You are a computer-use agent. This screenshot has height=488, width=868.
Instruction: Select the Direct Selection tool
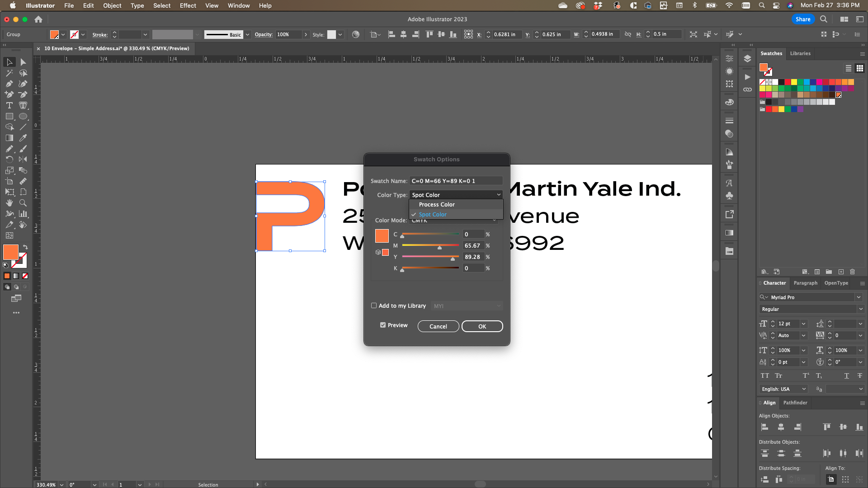click(x=23, y=62)
